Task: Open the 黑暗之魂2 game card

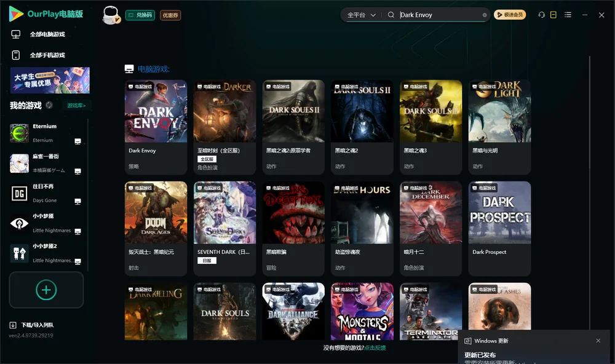Action: coord(362,127)
